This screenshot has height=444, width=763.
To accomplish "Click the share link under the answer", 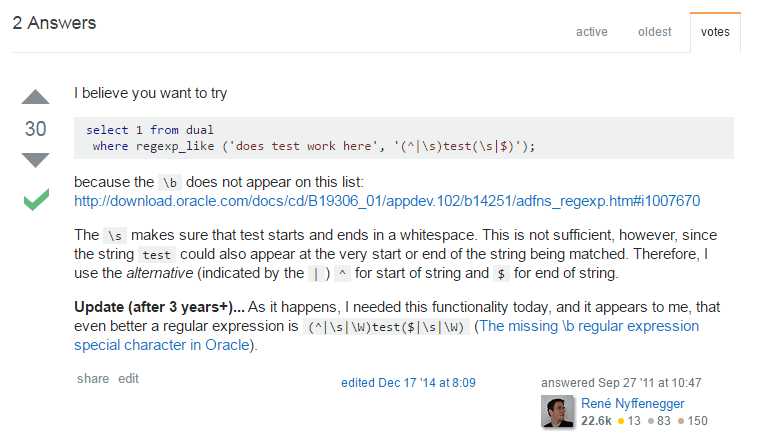I will pyautogui.click(x=92, y=379).
